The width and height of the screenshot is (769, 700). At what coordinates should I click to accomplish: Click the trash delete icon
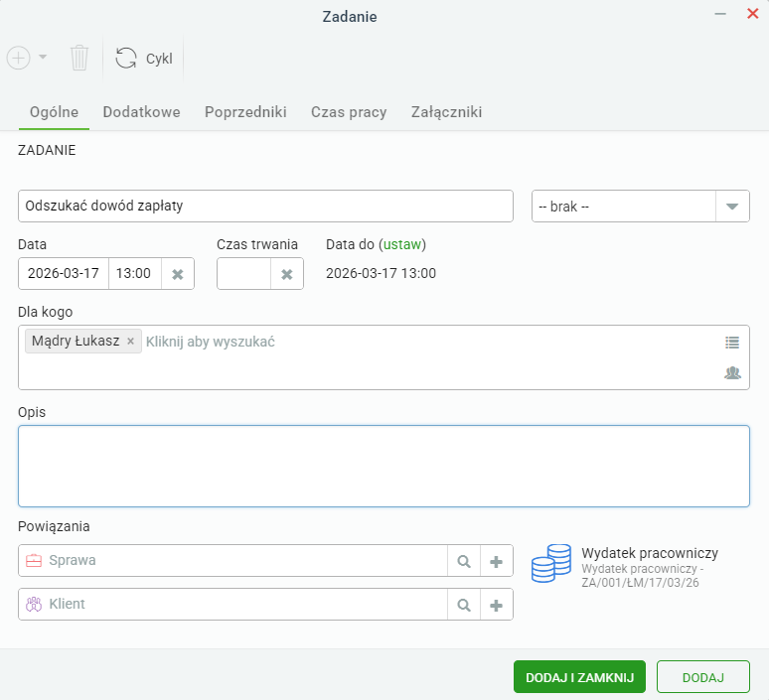point(78,58)
